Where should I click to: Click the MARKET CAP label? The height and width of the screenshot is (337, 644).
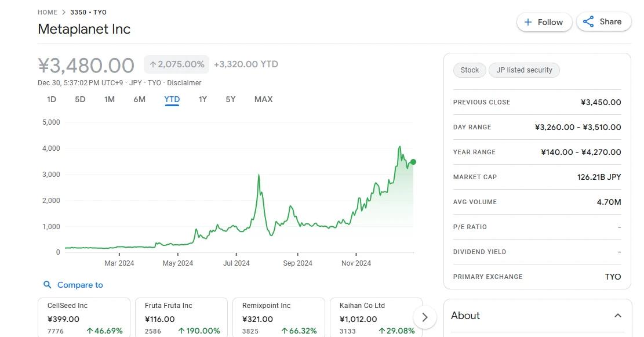pos(475,177)
